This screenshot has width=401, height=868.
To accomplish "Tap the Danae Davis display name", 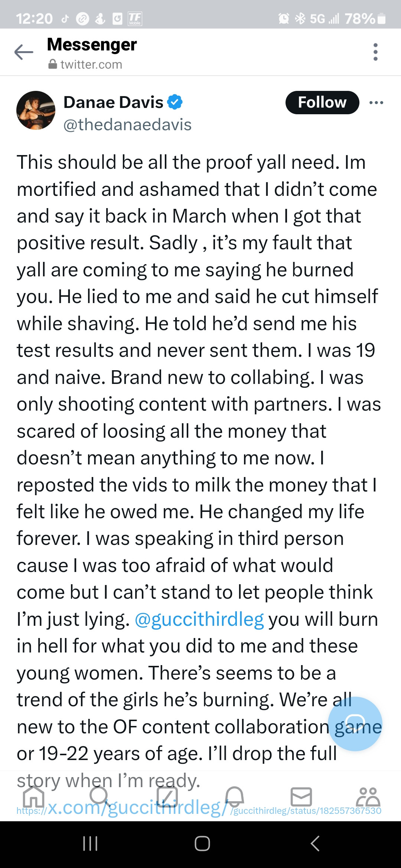I will pos(113,102).
